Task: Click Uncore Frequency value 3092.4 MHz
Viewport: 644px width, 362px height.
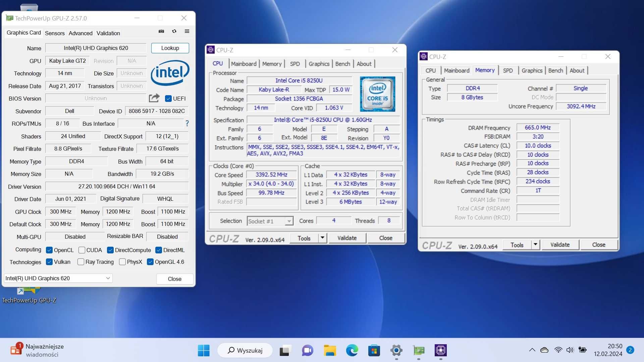Action: pyautogui.click(x=581, y=106)
